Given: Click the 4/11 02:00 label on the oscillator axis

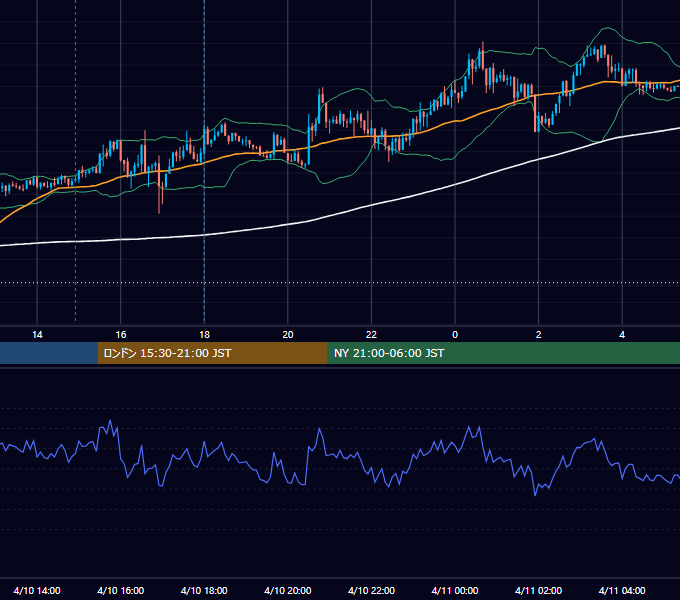Looking at the screenshot, I should click(539, 590).
